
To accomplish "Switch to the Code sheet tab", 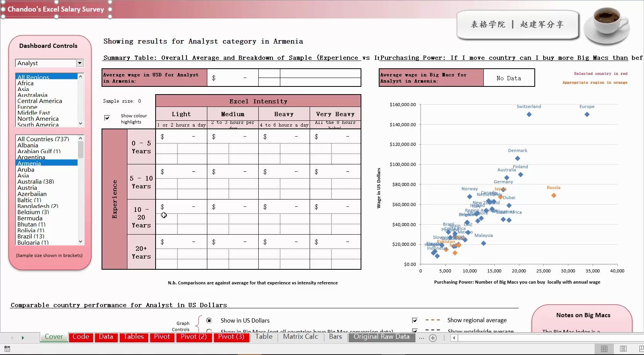I will (x=81, y=336).
